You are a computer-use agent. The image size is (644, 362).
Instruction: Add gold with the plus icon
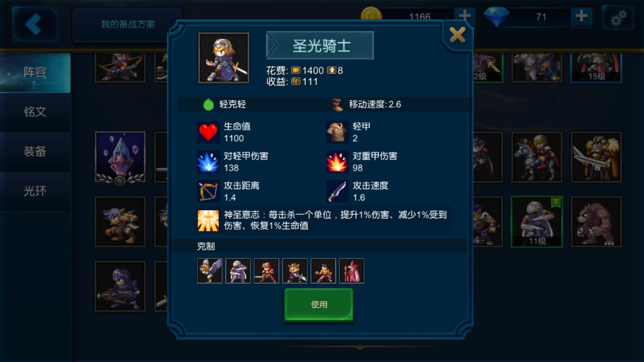(x=465, y=16)
